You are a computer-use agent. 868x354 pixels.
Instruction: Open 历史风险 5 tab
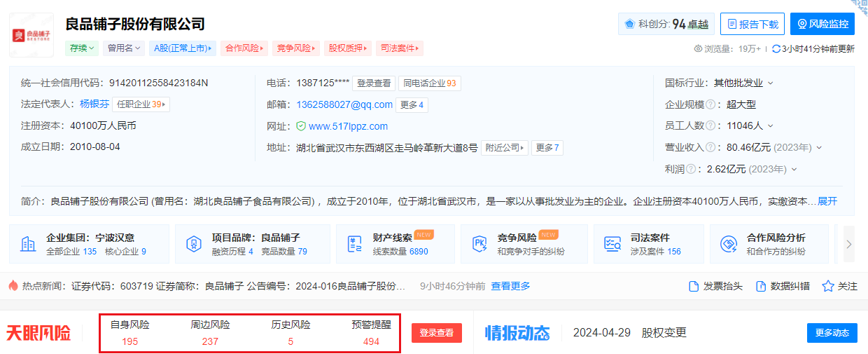[x=290, y=333]
